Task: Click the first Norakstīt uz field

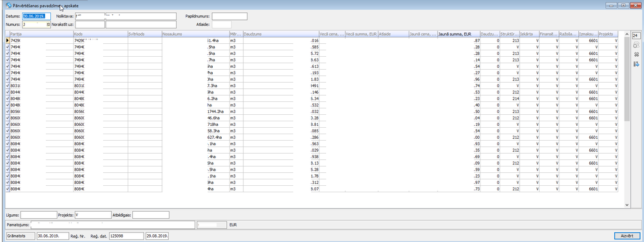Action: tap(90, 25)
